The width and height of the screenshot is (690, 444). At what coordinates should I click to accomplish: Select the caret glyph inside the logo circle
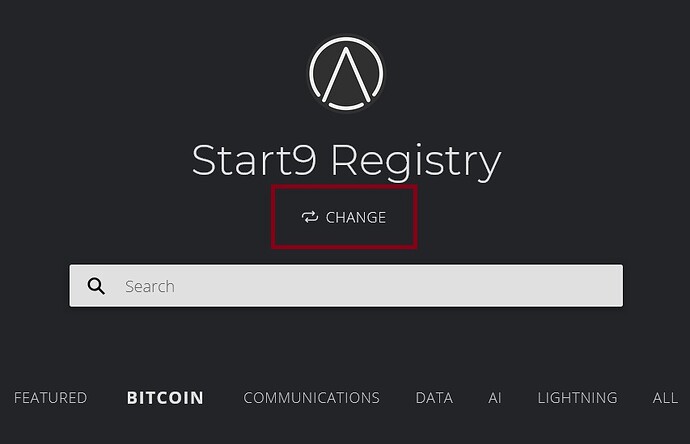[x=346, y=73]
